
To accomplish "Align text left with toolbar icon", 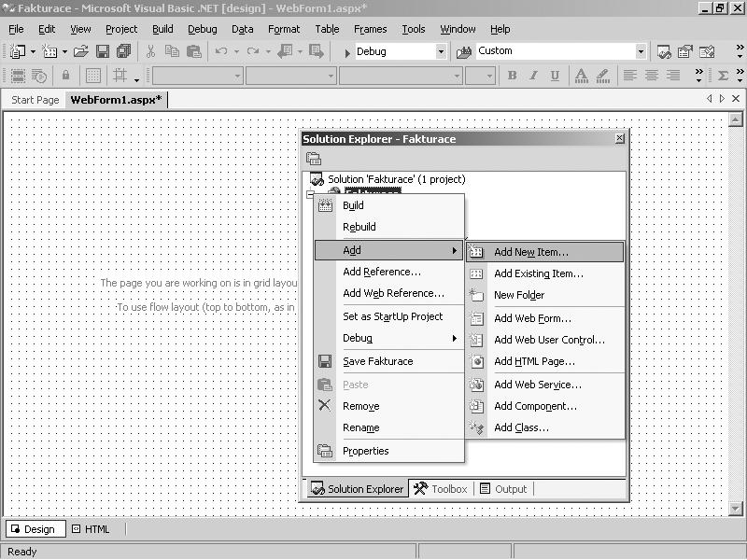I will [629, 76].
